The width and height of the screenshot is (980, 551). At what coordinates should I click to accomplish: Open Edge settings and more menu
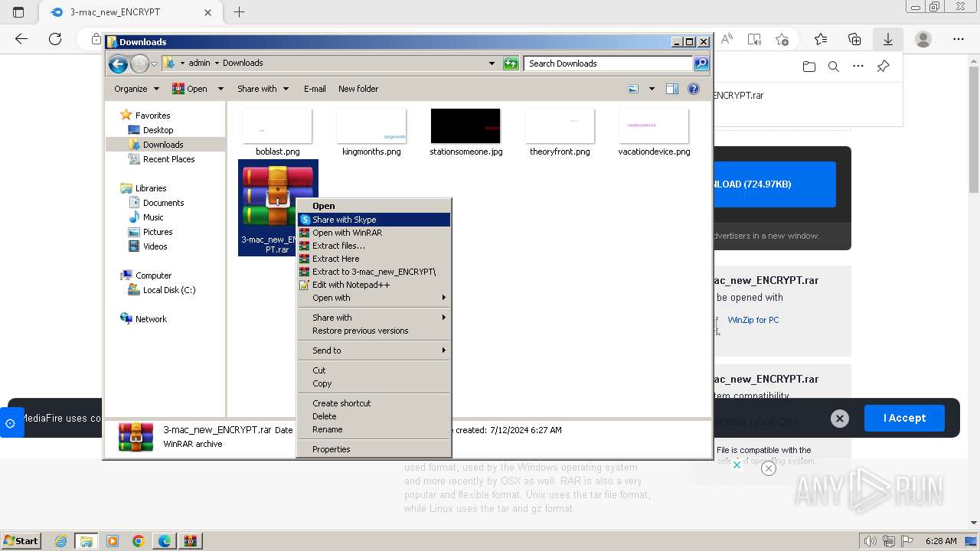pos(959,39)
